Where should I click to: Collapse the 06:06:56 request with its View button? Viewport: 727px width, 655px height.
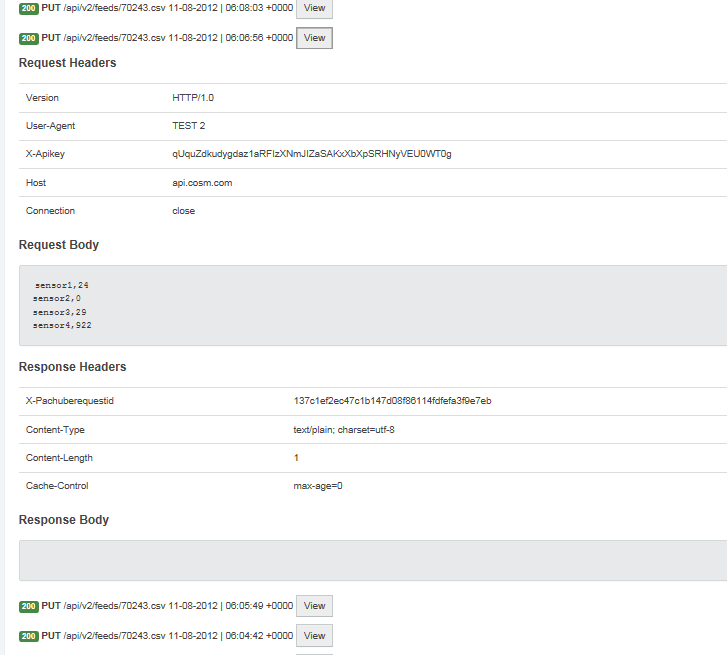pos(314,38)
